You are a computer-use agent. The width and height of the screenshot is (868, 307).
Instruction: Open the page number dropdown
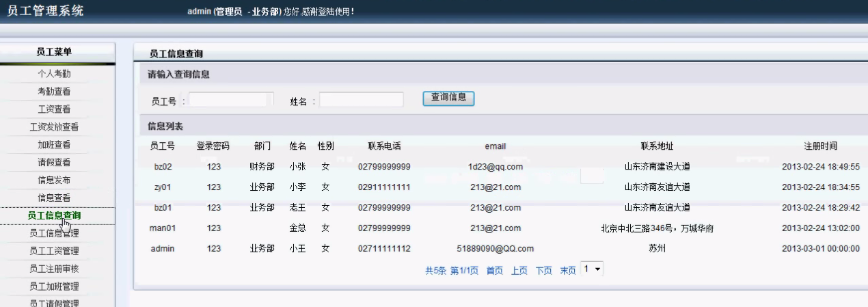coord(592,269)
